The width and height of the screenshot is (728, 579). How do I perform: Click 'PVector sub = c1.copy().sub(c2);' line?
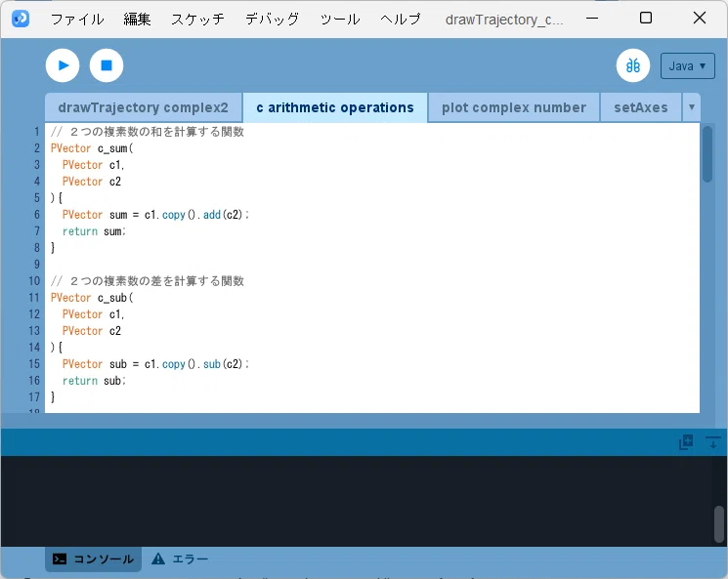(156, 364)
